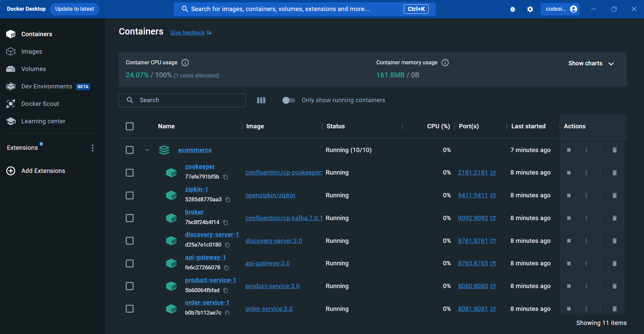The height and width of the screenshot is (334, 644).
Task: Focus the global search bar
Action: 305,9
